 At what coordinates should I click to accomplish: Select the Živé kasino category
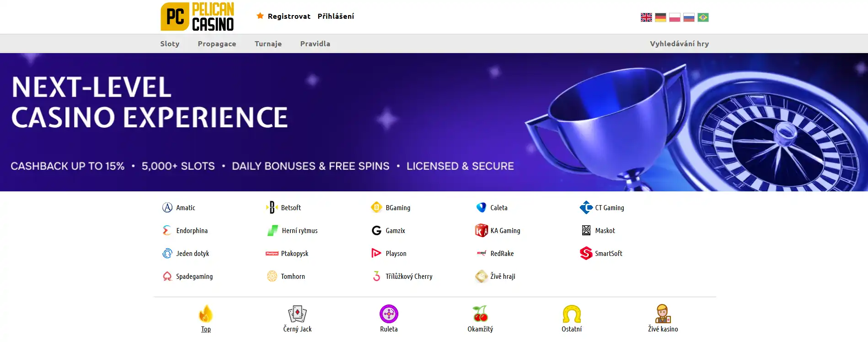tap(663, 319)
